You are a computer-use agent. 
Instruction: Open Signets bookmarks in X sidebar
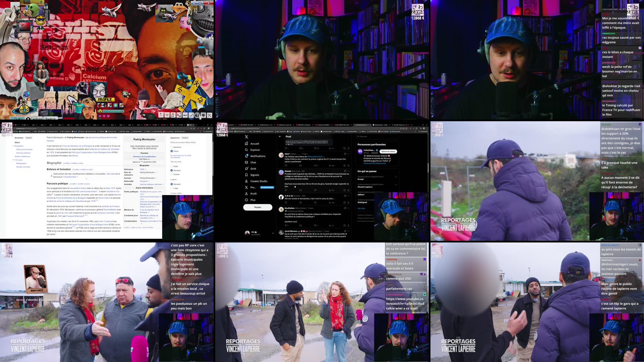[x=255, y=175]
